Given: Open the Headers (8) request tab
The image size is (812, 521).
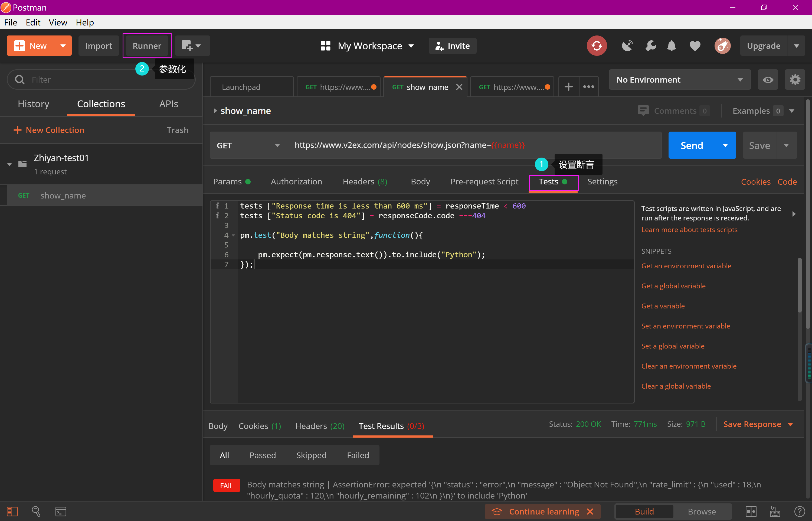Looking at the screenshot, I should 365,182.
